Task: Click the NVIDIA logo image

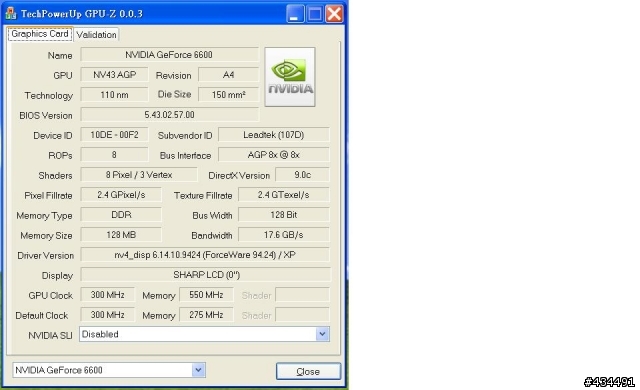Action: click(x=290, y=77)
